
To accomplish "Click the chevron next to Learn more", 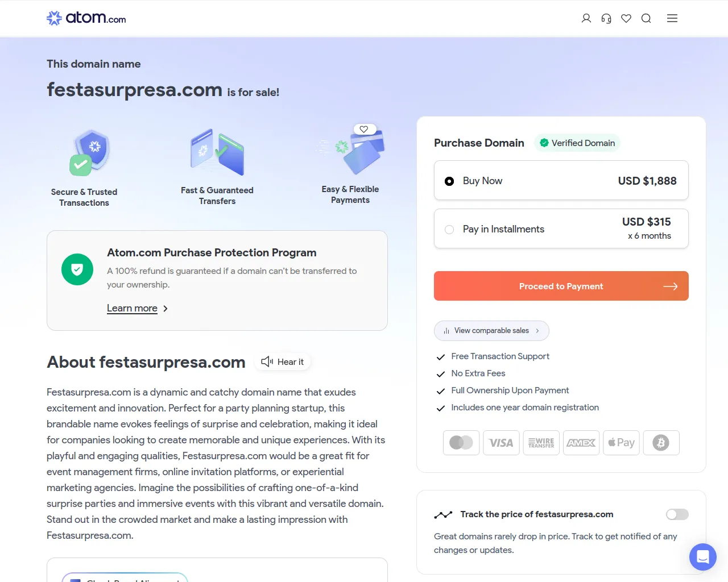I will coord(166,309).
